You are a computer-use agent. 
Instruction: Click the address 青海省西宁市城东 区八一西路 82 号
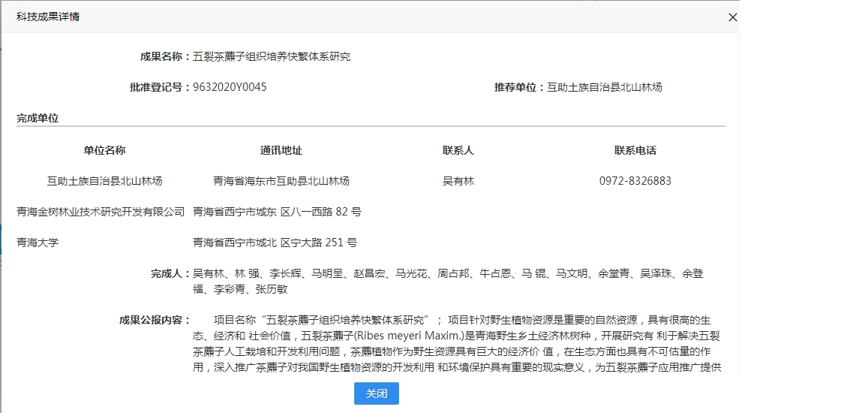click(277, 212)
